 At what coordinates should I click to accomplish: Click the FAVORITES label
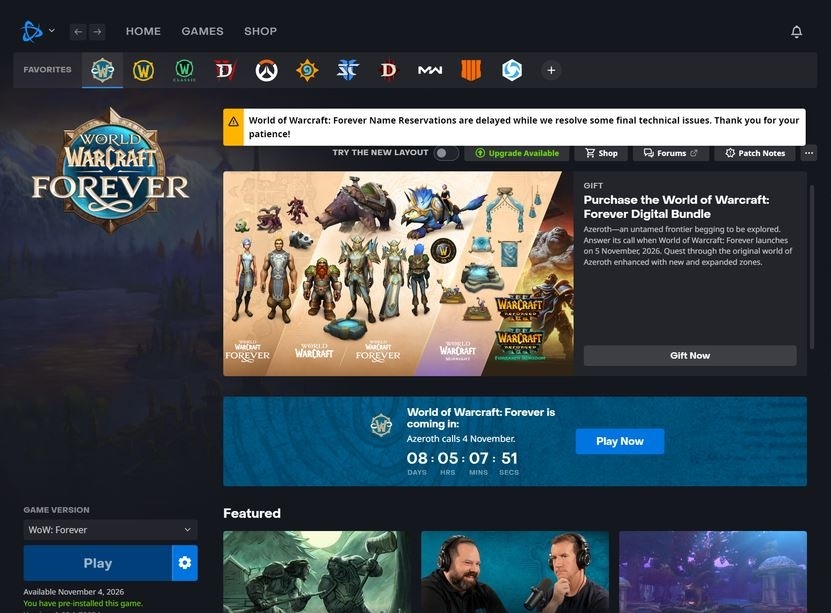47,69
